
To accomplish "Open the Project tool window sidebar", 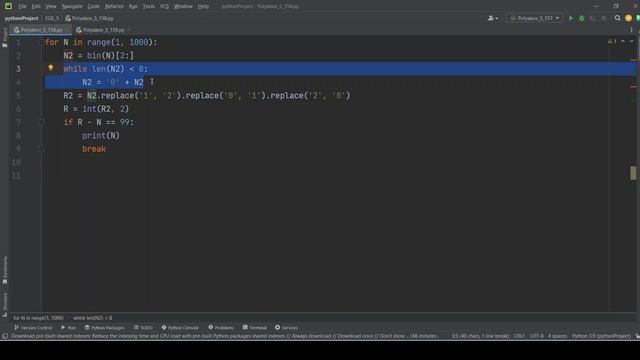I will tap(4, 38).
